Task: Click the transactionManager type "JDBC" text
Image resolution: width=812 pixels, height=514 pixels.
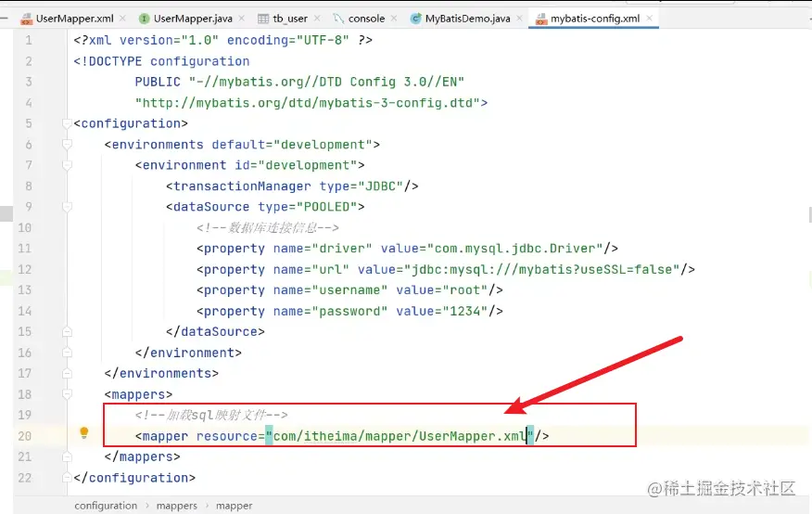Action: click(381, 186)
